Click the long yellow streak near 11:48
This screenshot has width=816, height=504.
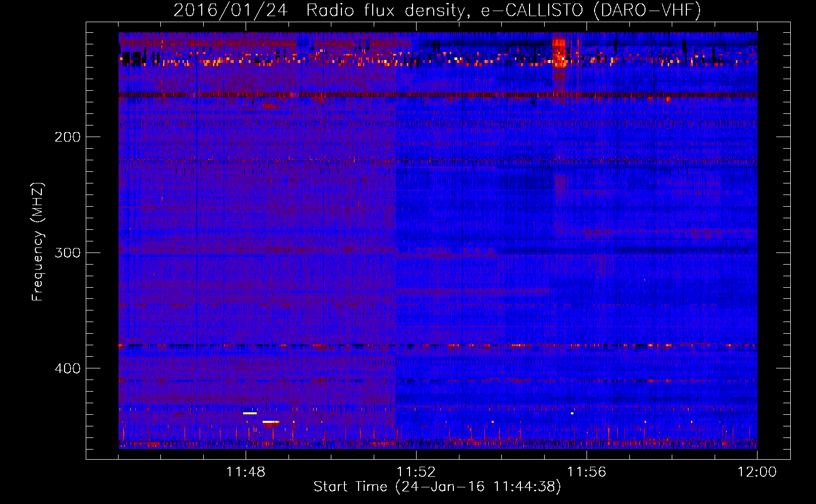pyautogui.click(x=250, y=413)
